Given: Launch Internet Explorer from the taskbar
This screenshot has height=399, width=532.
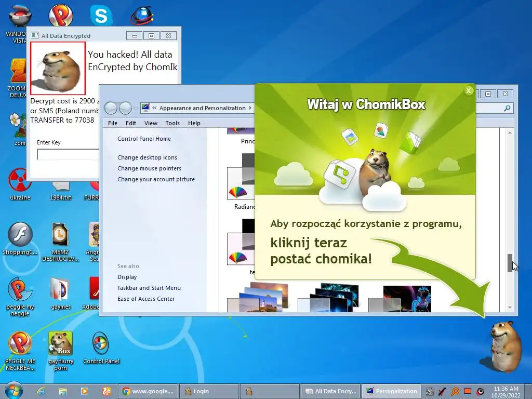Looking at the screenshot, I should (41, 391).
